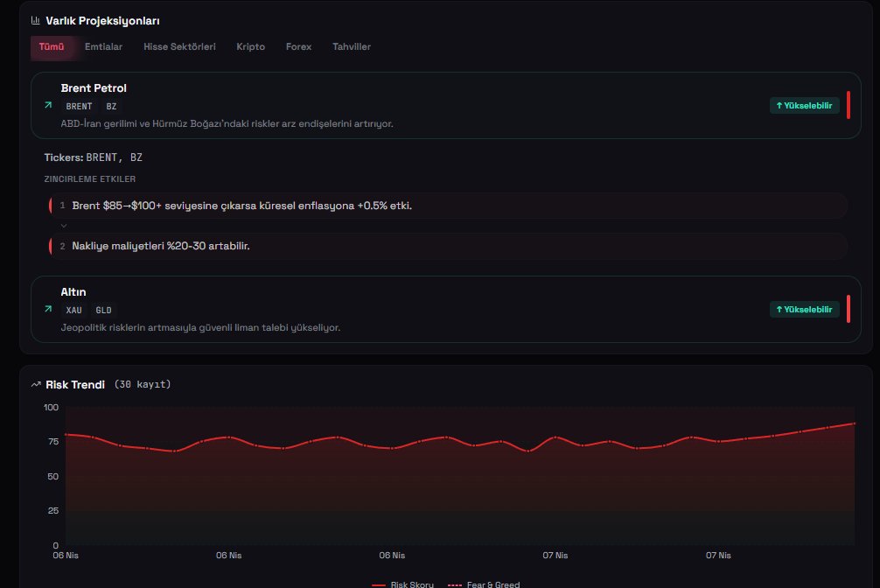
Task: Collapse the Brent Petrol card
Action: [x=445, y=106]
